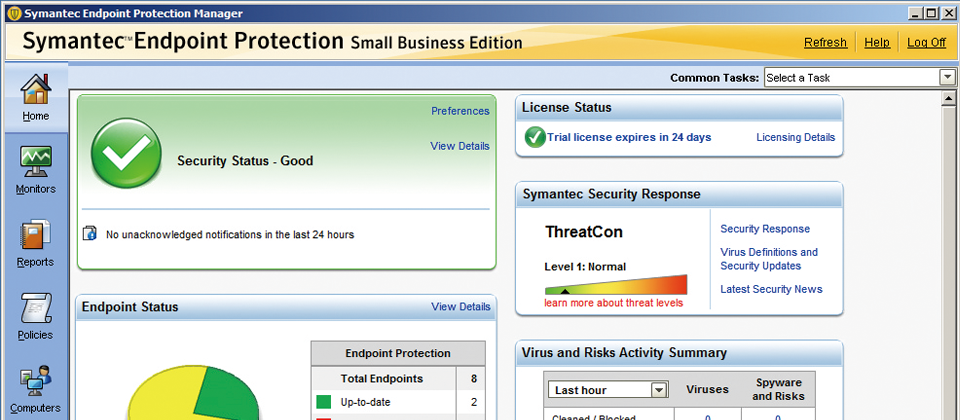This screenshot has width=960, height=420.
Task: Open the Common Tasks dropdown arrow
Action: tap(947, 77)
